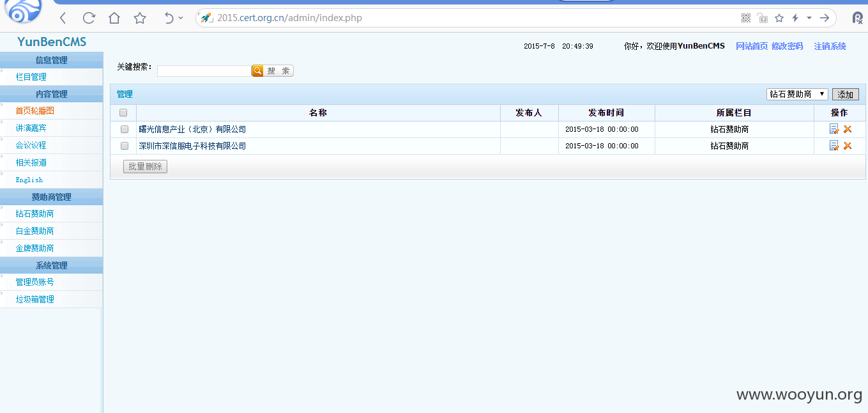Viewport: 868px width, 413px height.
Task: Click the QR code icon in the address bar
Action: (746, 18)
